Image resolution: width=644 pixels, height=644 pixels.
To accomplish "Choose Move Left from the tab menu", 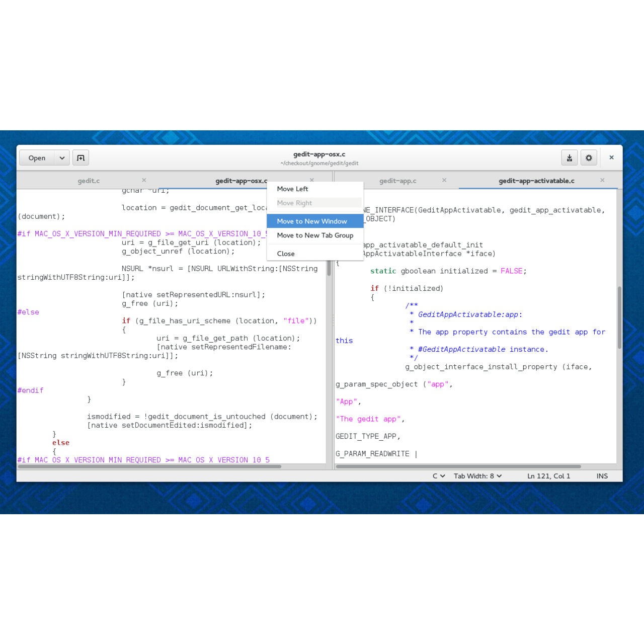I will (292, 189).
